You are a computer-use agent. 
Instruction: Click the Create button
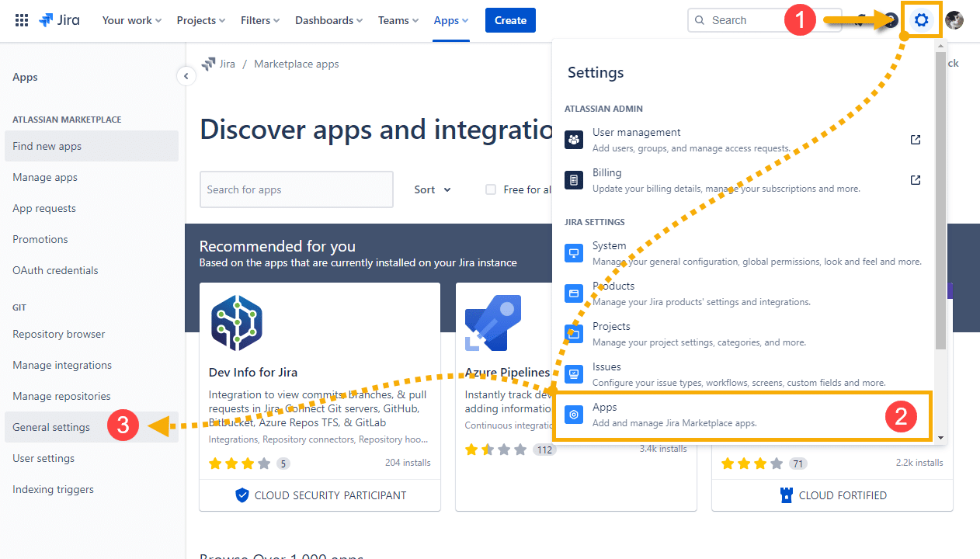click(x=510, y=20)
